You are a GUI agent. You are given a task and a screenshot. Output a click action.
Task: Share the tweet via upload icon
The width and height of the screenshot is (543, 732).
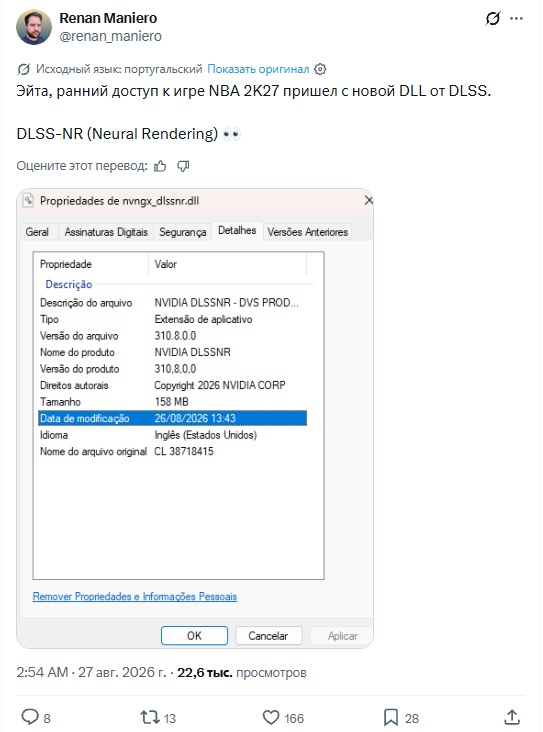click(512, 717)
